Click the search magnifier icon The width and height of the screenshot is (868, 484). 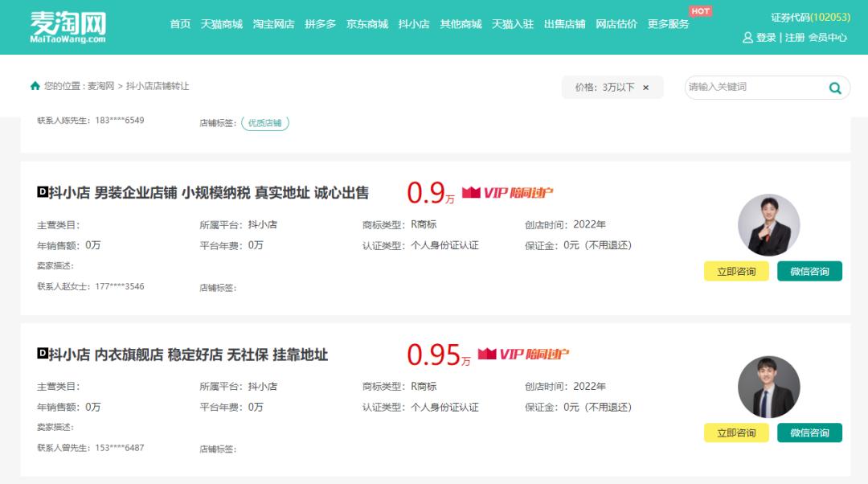[835, 87]
